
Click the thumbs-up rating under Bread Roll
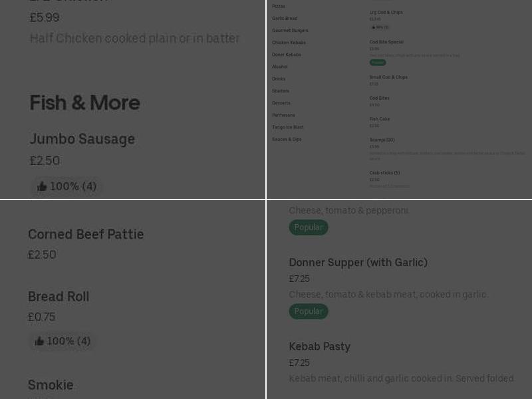pyautogui.click(x=62, y=340)
